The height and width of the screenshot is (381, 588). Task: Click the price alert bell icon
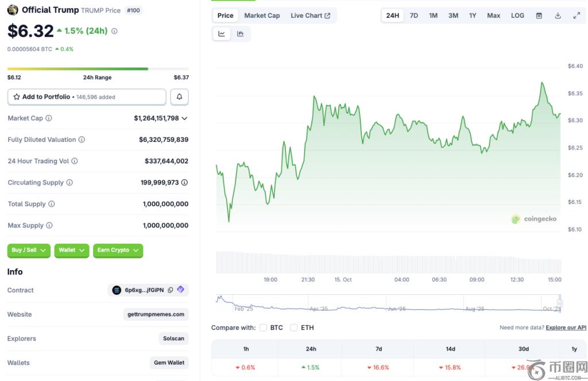179,97
